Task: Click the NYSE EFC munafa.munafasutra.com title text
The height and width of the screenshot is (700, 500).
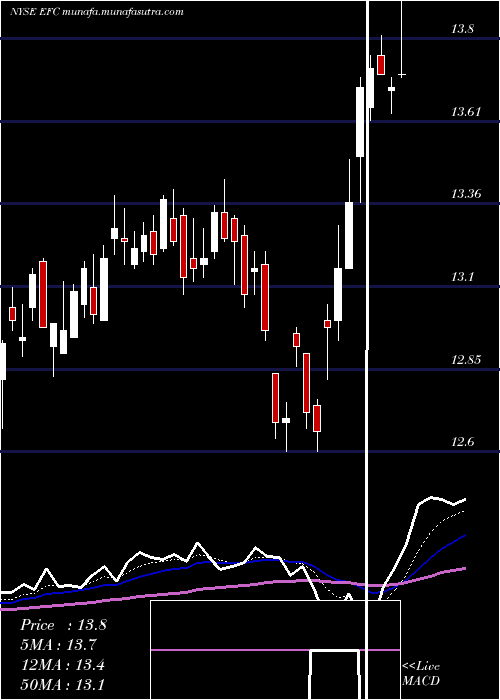Action: click(97, 12)
